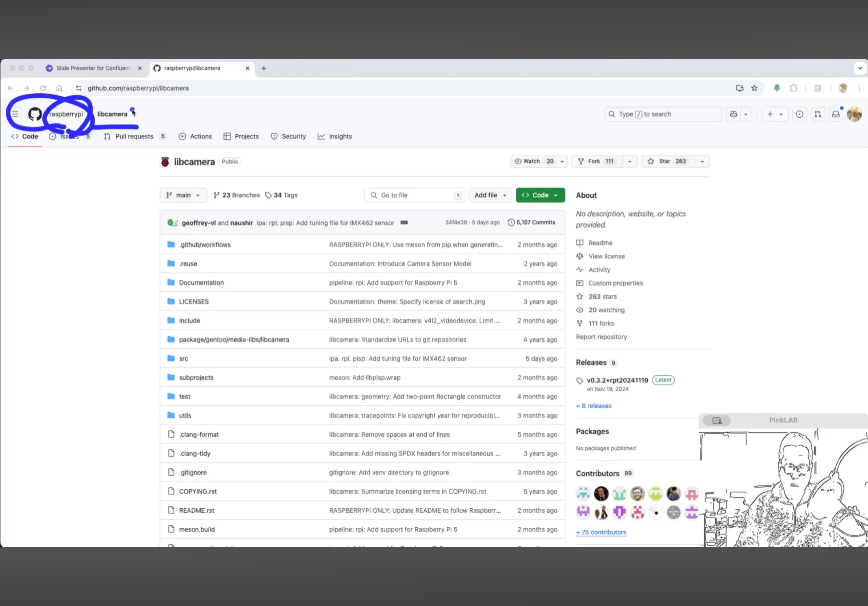This screenshot has width=868, height=606.
Task: Click the GitHub Octocat home logo
Action: point(35,114)
